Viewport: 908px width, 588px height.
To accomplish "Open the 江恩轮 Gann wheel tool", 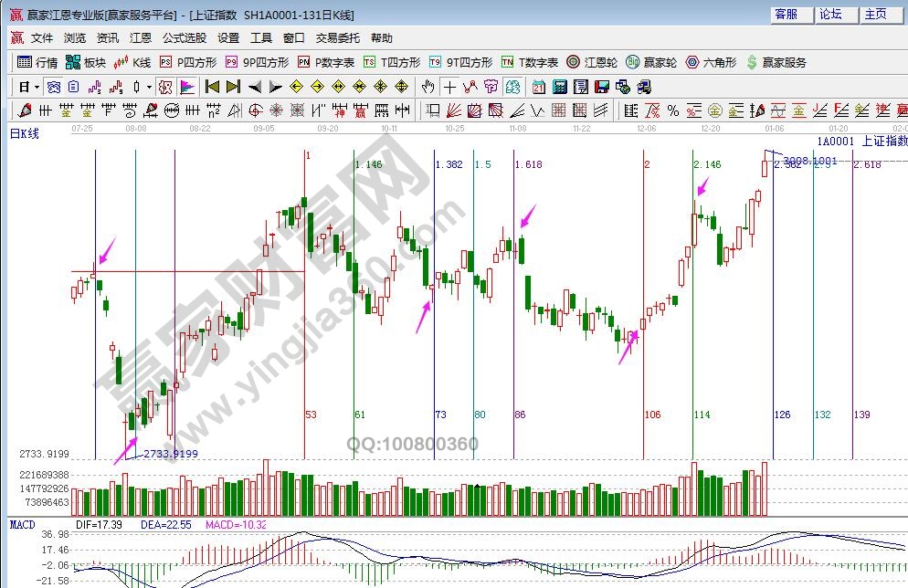I will 592,62.
